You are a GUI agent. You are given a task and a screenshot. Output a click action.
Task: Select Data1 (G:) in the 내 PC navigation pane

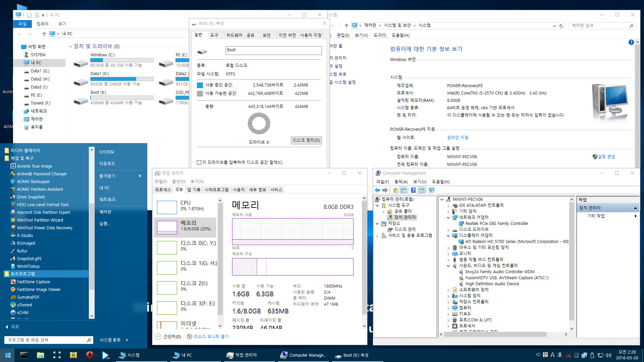point(40,71)
